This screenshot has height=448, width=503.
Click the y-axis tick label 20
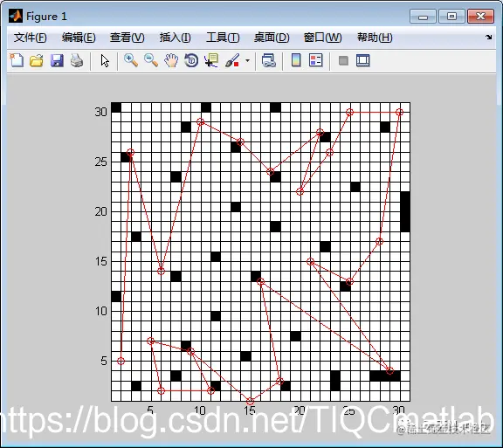(x=100, y=211)
